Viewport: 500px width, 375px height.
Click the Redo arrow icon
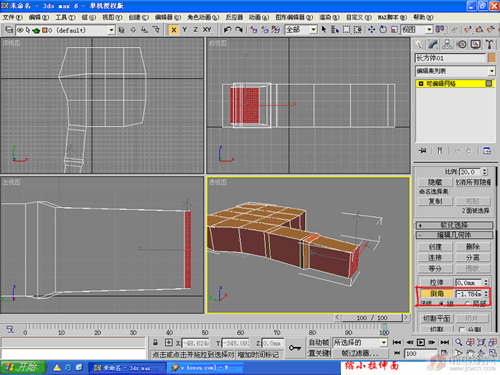239,30
